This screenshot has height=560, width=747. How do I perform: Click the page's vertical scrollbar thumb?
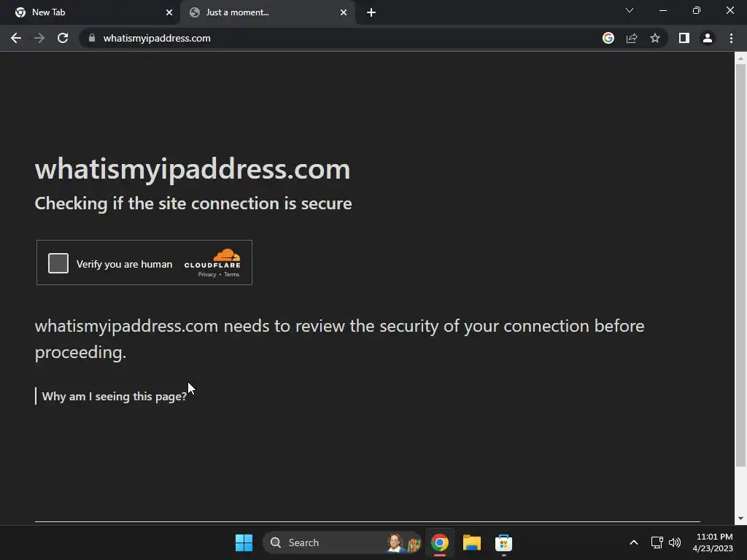pos(740,265)
